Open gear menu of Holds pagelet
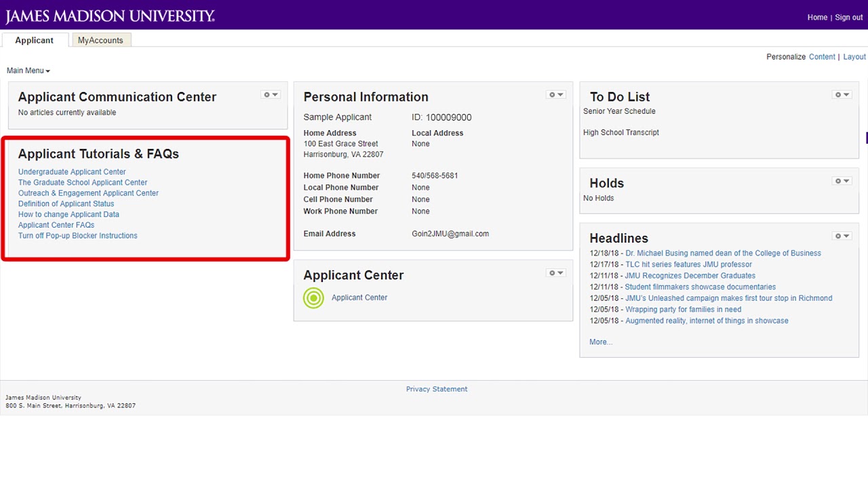 coord(842,181)
